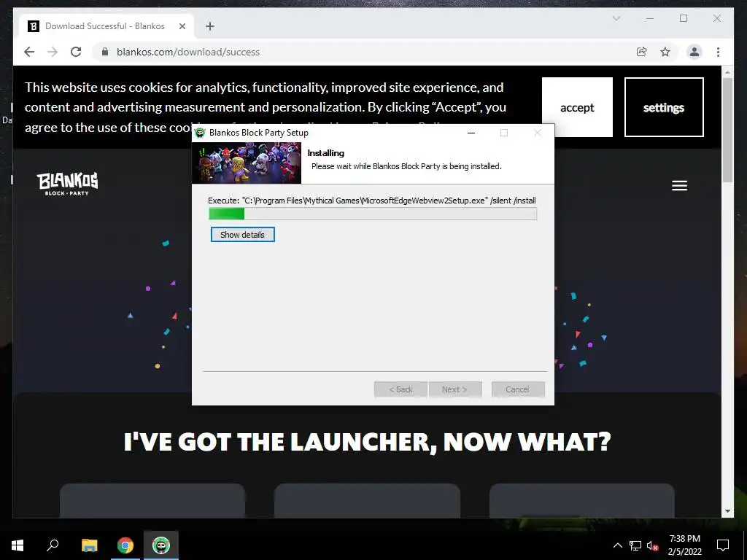The image size is (747, 560).
Task: Open the Windows notification center
Action: click(723, 545)
